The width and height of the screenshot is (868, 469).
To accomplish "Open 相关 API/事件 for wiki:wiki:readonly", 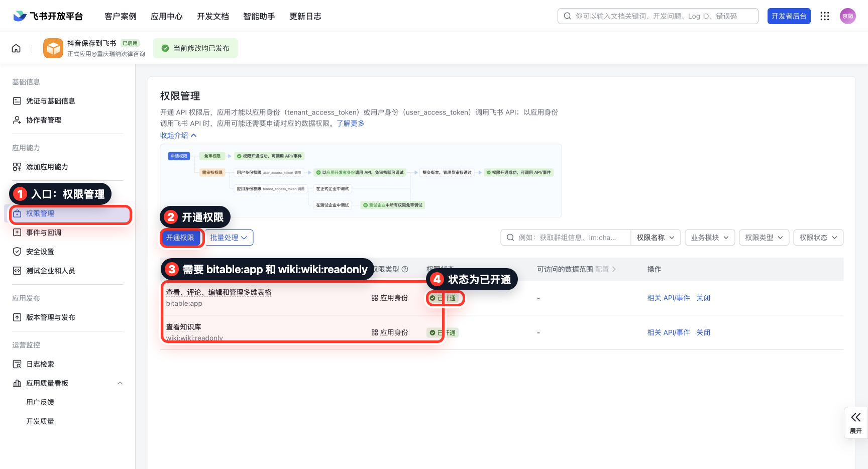I will [669, 332].
